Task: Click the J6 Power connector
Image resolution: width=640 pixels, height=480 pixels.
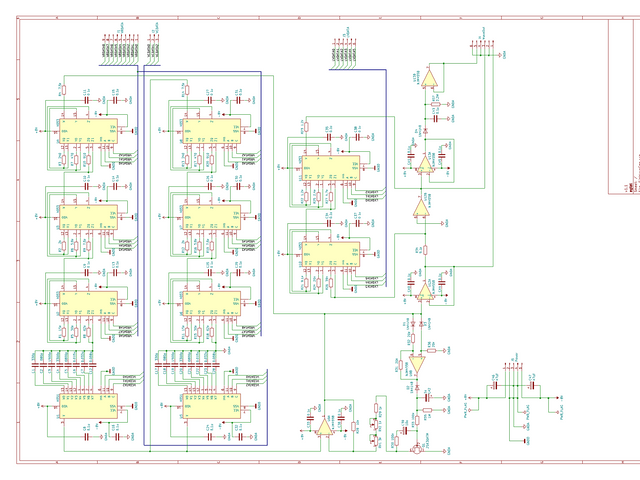Action: coord(513,366)
